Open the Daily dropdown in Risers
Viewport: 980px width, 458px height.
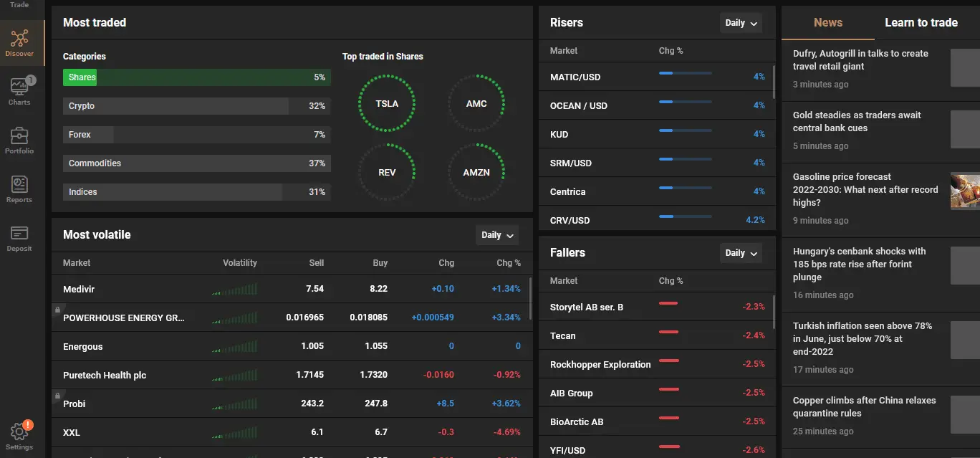point(741,23)
